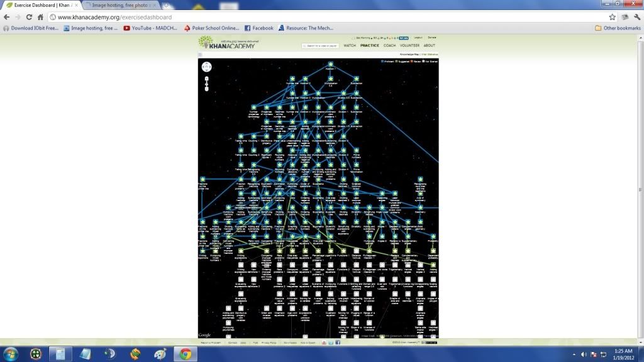
Task: Click the map zoom slider control
Action: click(207, 84)
